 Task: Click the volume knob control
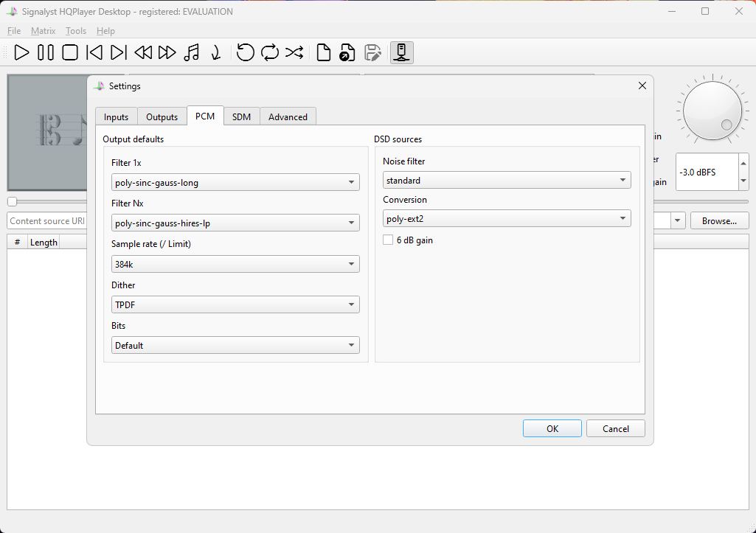(x=712, y=111)
